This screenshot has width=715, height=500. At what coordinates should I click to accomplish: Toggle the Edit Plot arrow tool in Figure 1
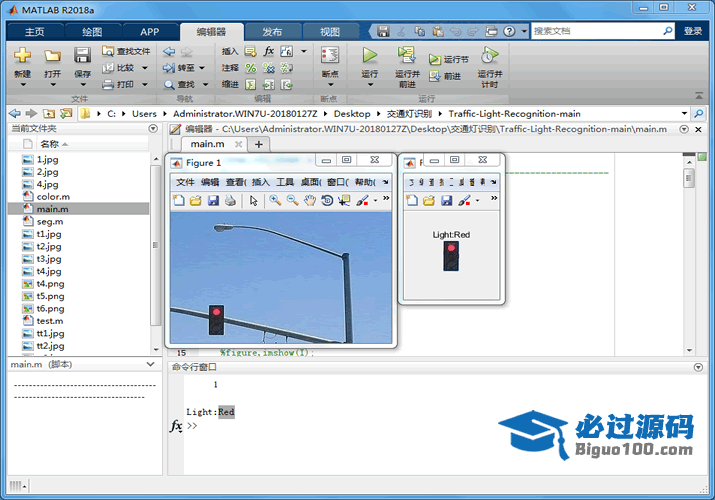tap(254, 201)
